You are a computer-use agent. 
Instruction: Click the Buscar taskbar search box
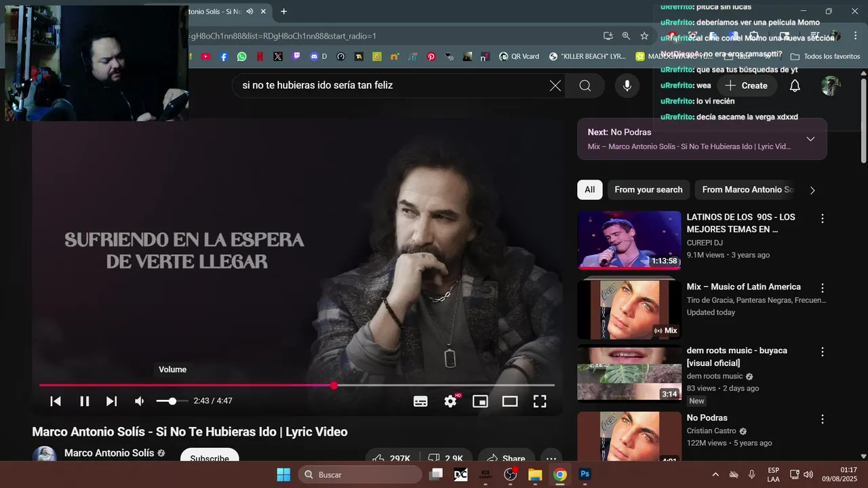360,474
